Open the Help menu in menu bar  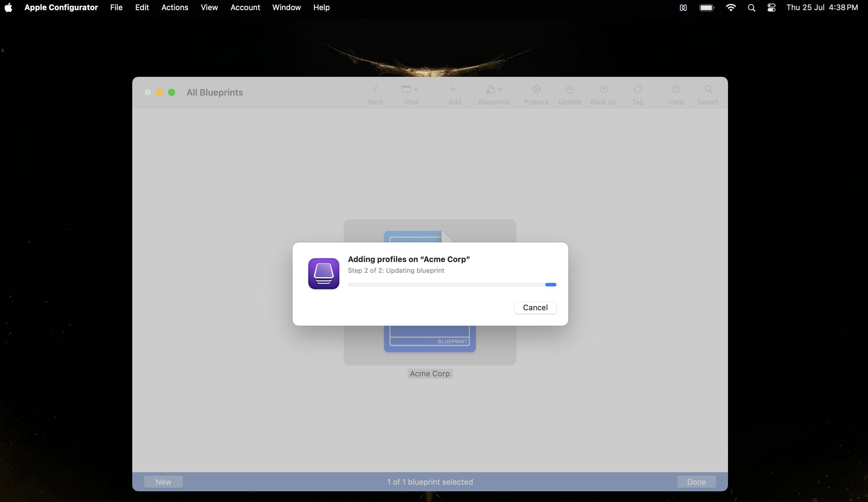[321, 7]
